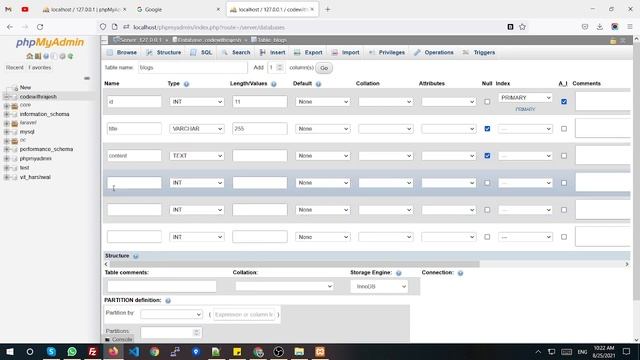640x360 pixels.
Task: Switch to the Browse tab
Action: click(122, 52)
